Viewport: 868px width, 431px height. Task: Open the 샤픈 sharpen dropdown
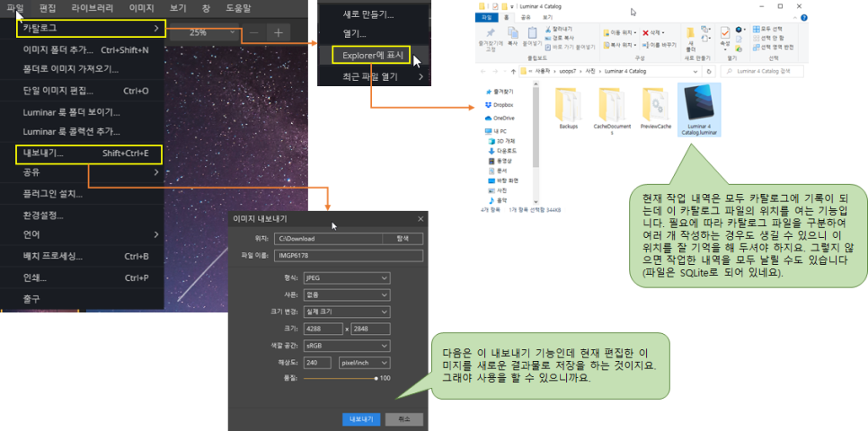347,295
